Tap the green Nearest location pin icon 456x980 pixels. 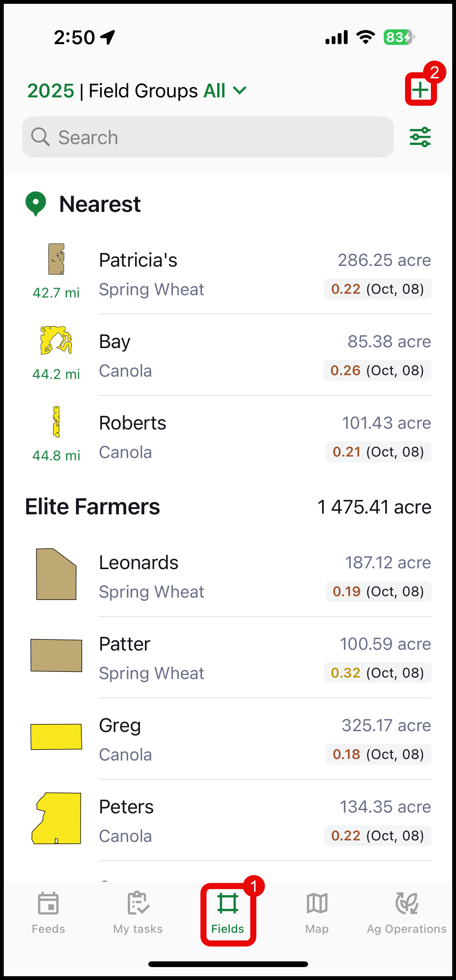(x=36, y=204)
